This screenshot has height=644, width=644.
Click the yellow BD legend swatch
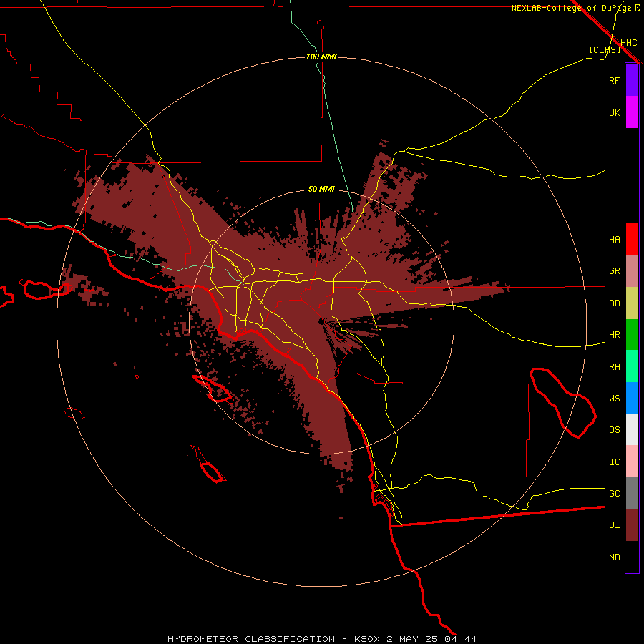pyautogui.click(x=632, y=303)
